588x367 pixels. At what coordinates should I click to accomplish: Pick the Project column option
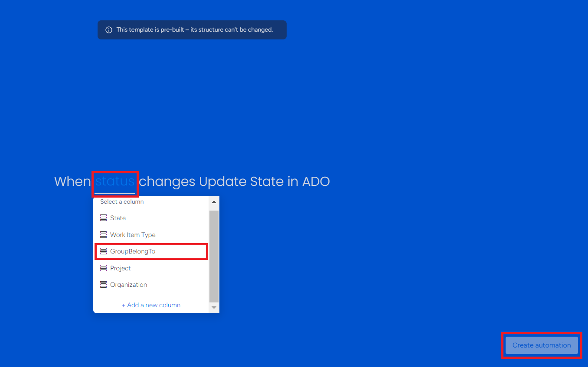[151, 268]
